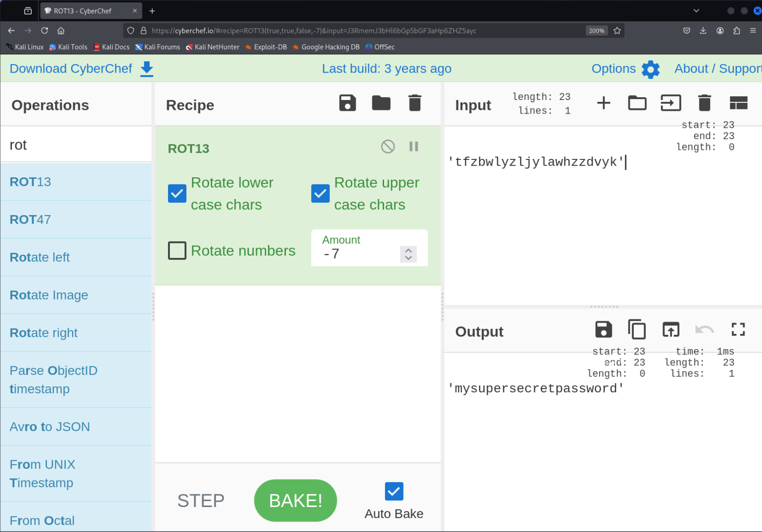Image resolution: width=762 pixels, height=532 pixels.
Task: Open a file as input
Action: point(670,103)
